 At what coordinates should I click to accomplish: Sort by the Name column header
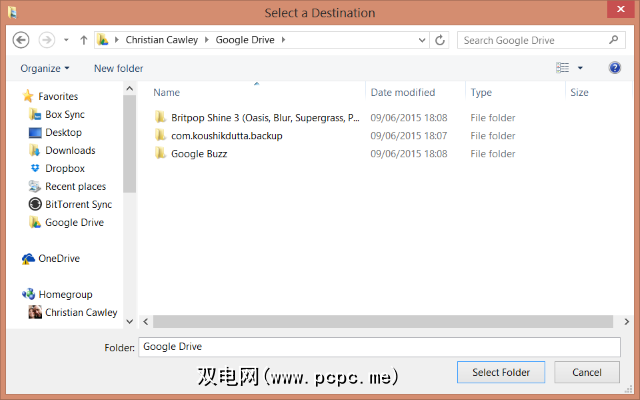click(166, 92)
